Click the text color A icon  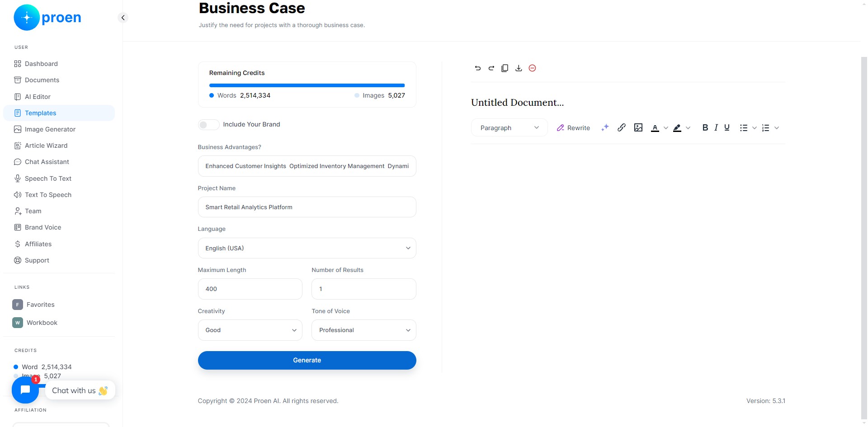pyautogui.click(x=655, y=128)
